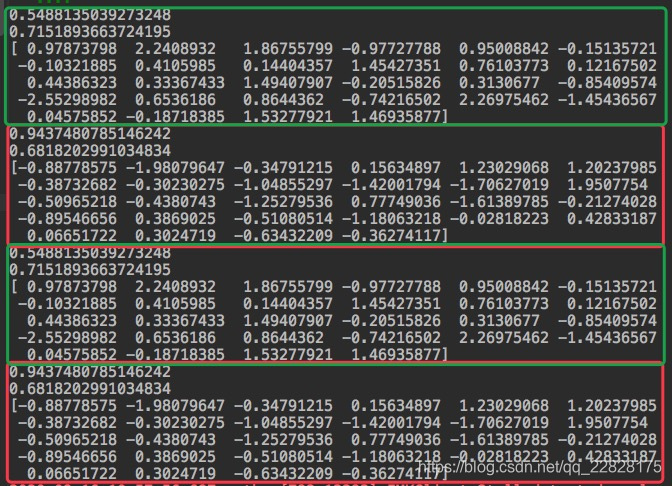Viewport: 672px width, 486px height.
Task: Select value 1.86755799 in the first printed array
Action: pyautogui.click(x=288, y=48)
